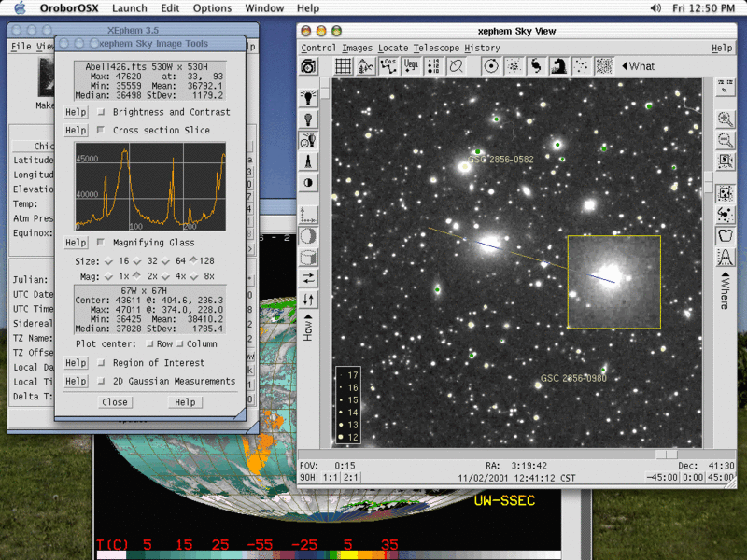
Task: Click the region-of-interest lasso icon
Action: pos(726,235)
